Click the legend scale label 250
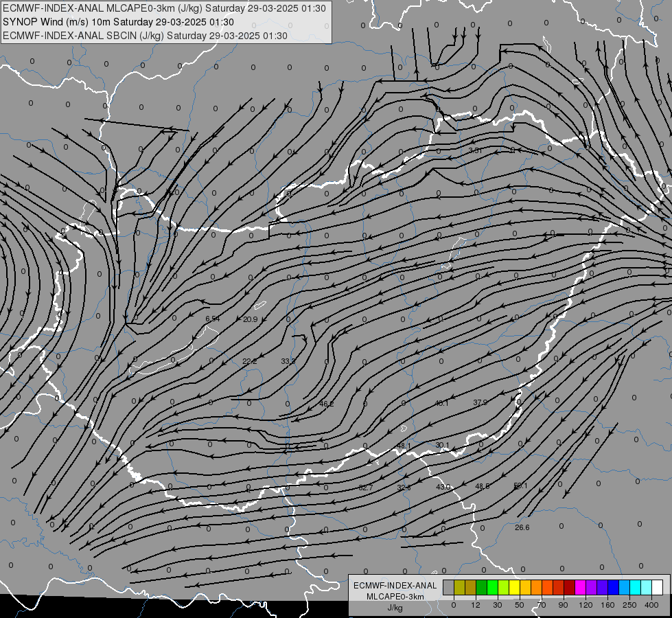672x618 pixels. (x=629, y=605)
